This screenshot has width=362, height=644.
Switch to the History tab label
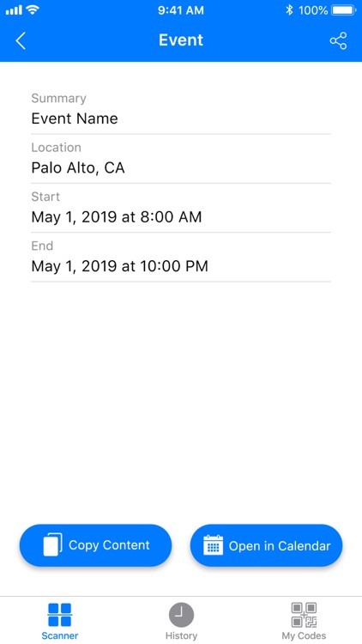coord(181,635)
